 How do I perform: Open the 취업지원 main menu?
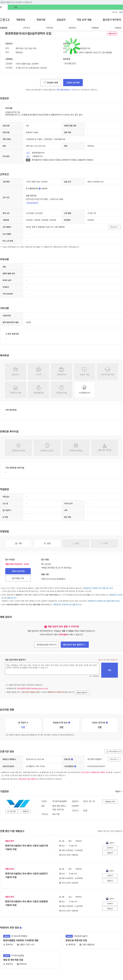click(x=41, y=20)
